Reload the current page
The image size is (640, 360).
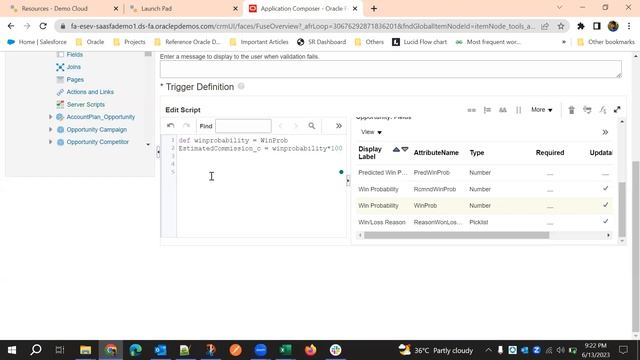coord(43,26)
